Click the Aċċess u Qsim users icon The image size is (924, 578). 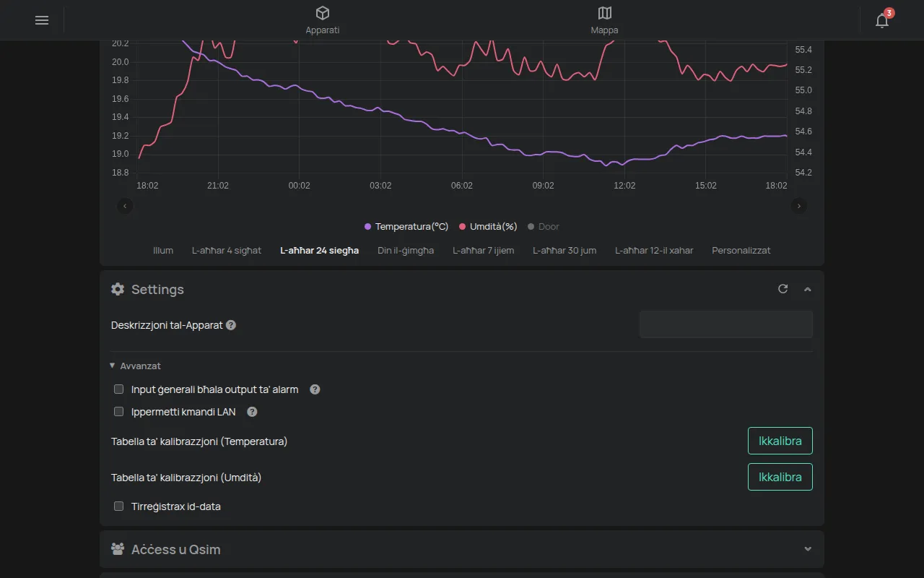point(118,549)
